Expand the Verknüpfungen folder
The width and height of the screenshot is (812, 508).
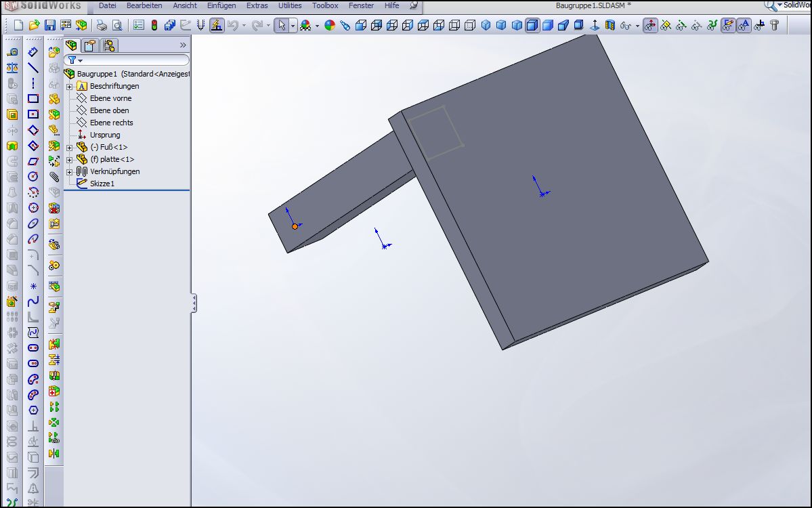[69, 171]
